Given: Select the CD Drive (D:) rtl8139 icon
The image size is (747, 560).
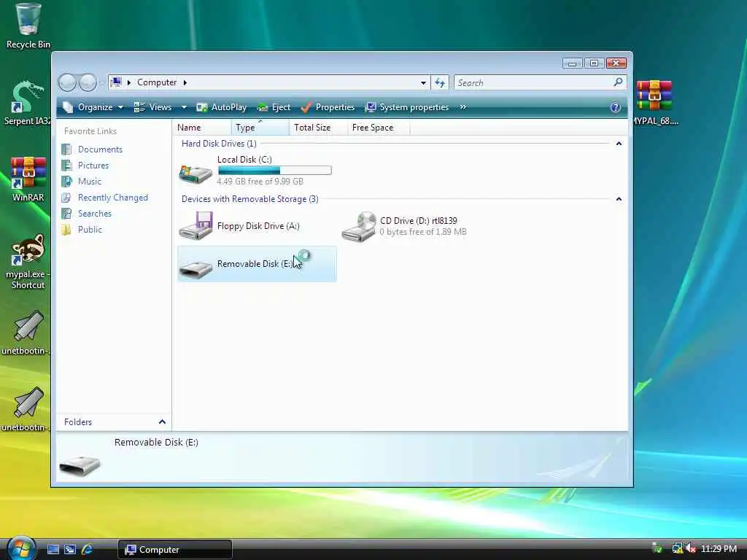Looking at the screenshot, I should click(x=359, y=227).
